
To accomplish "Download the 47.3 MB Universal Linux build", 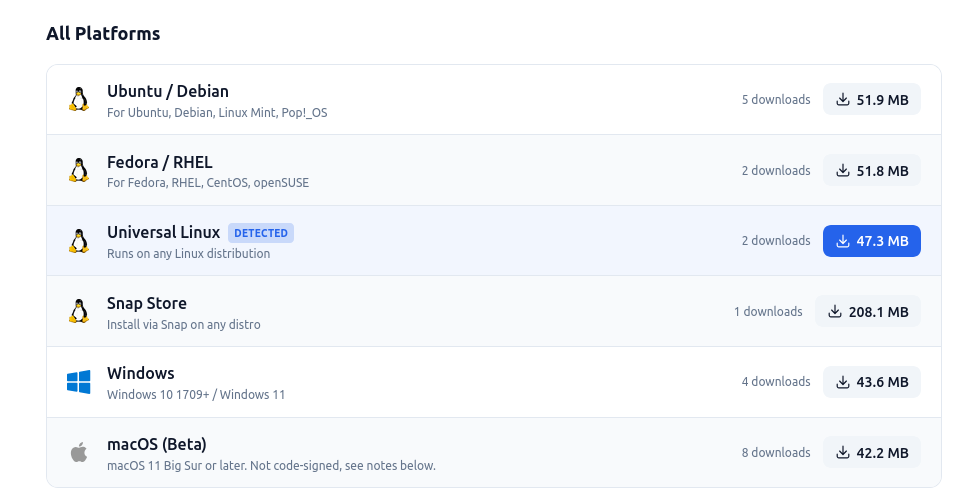I will (871, 241).
